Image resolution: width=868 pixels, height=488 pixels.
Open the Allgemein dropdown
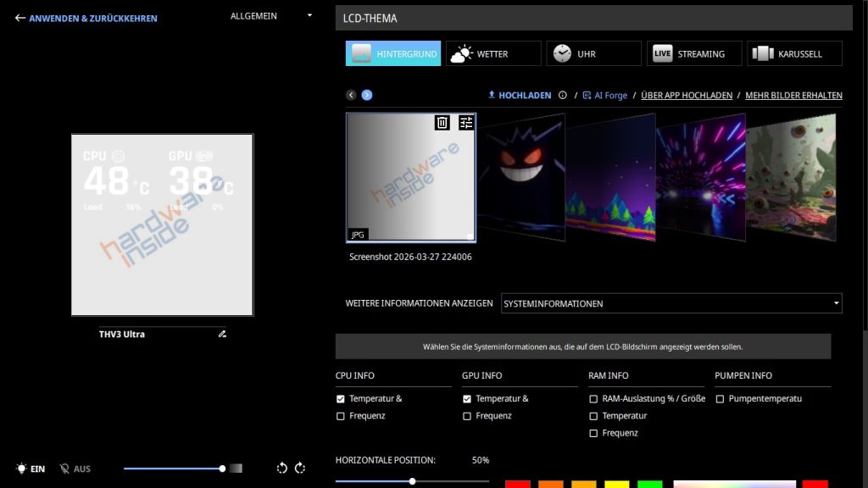click(x=271, y=16)
